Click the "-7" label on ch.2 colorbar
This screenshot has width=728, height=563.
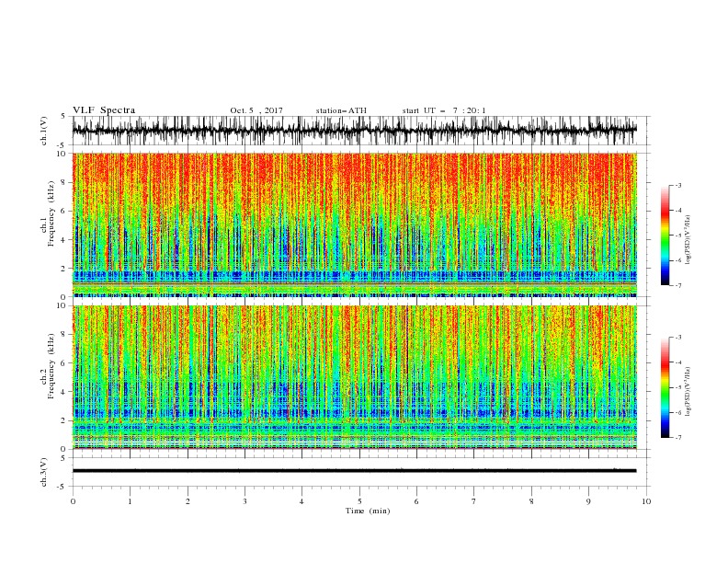pyautogui.click(x=678, y=437)
